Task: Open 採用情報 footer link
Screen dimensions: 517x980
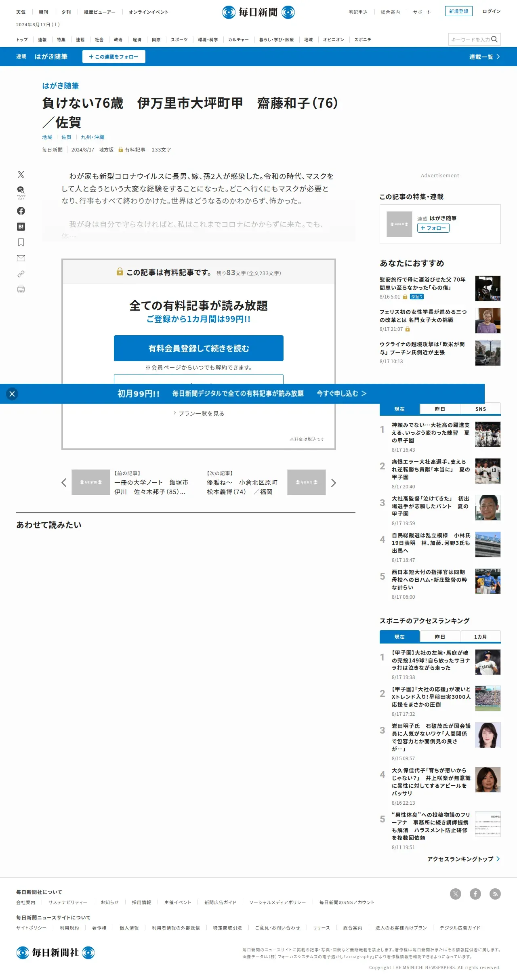Action: (x=141, y=902)
